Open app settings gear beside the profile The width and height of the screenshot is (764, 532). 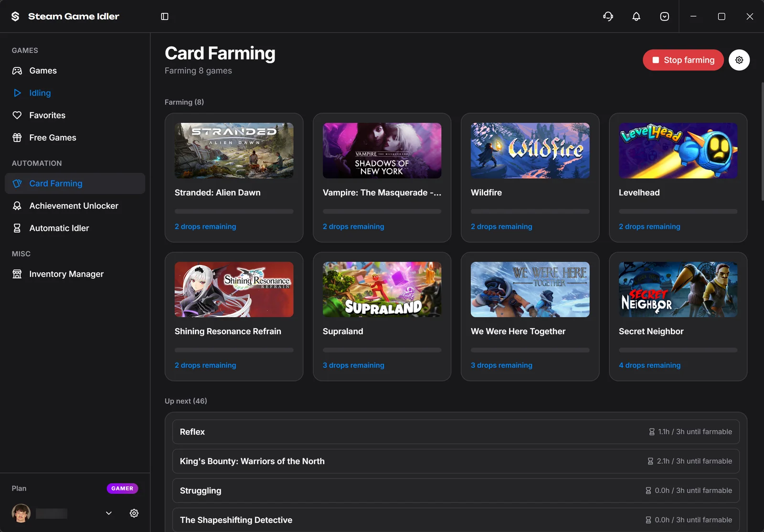134,513
